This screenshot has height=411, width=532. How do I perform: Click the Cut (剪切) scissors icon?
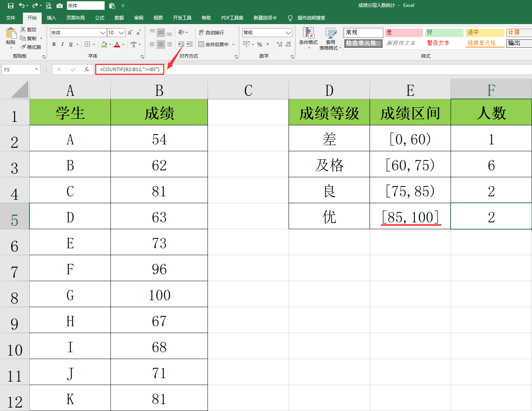point(23,29)
